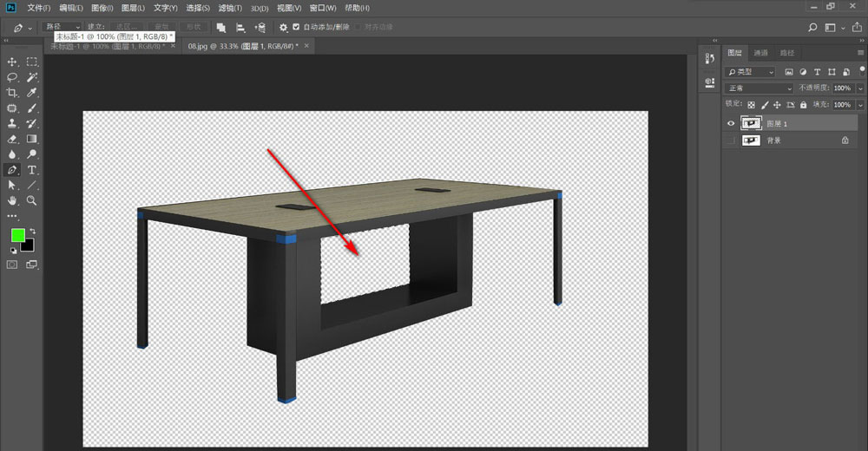Click the 填充 fill percentage field
868x451 pixels.
[x=841, y=105]
